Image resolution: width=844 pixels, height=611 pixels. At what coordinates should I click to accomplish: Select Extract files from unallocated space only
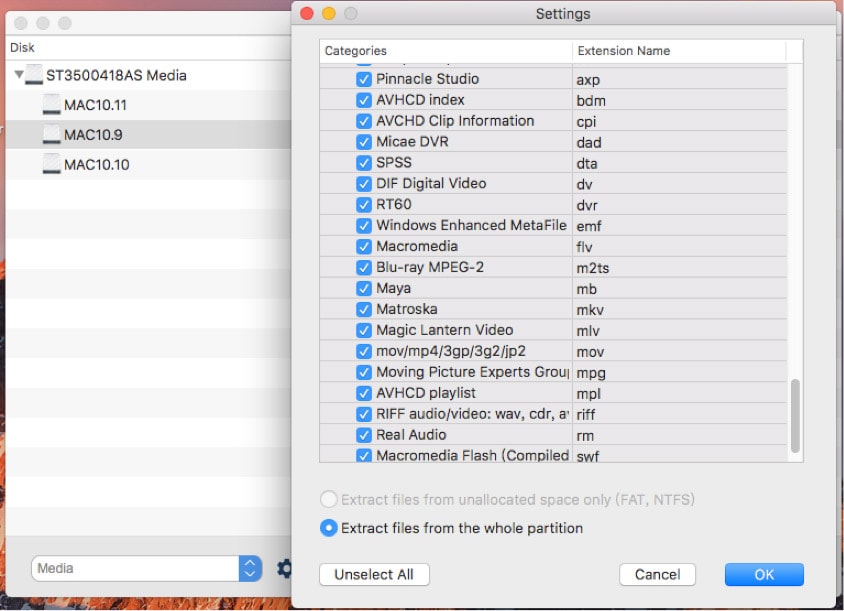(329, 500)
